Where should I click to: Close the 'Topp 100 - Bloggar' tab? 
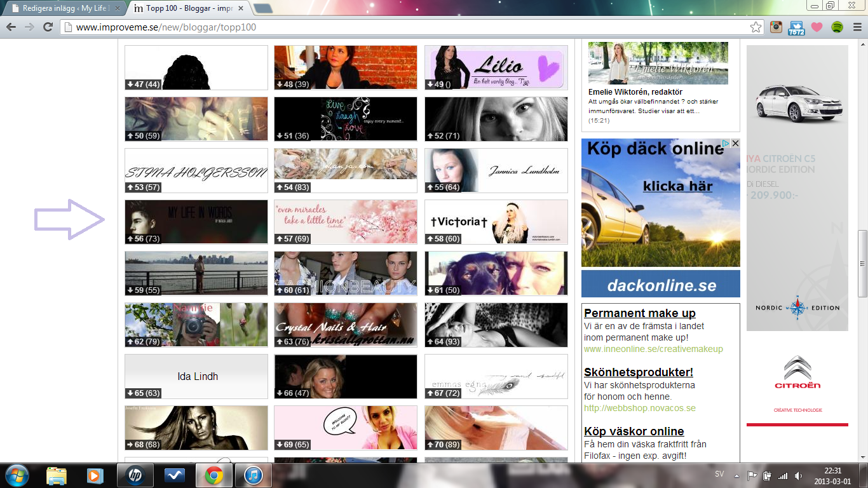pyautogui.click(x=241, y=8)
